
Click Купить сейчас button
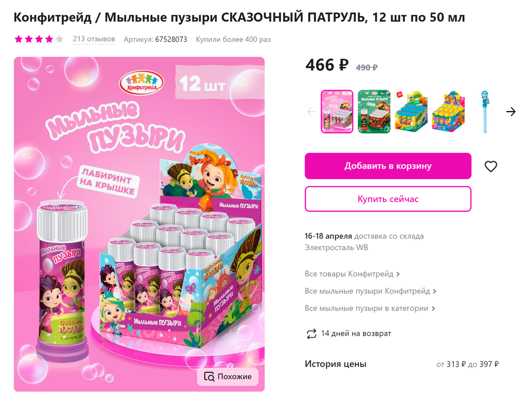388,199
